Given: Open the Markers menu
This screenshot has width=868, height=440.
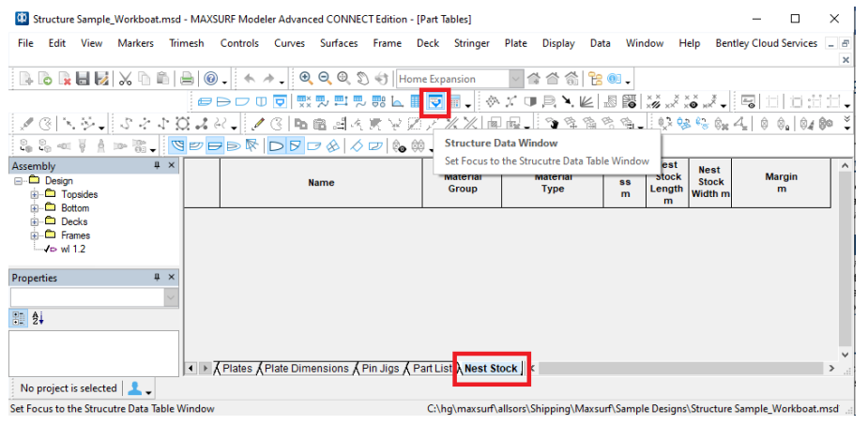Looking at the screenshot, I should click(136, 43).
